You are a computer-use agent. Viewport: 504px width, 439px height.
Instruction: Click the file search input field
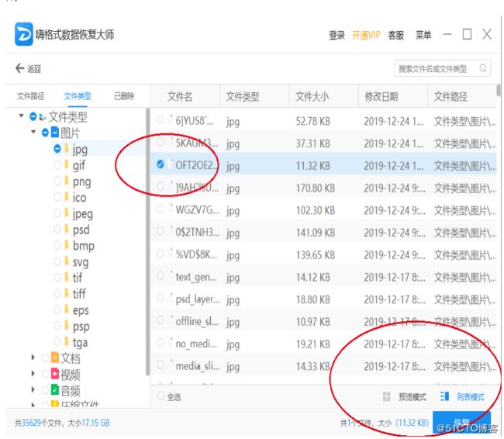[434, 69]
